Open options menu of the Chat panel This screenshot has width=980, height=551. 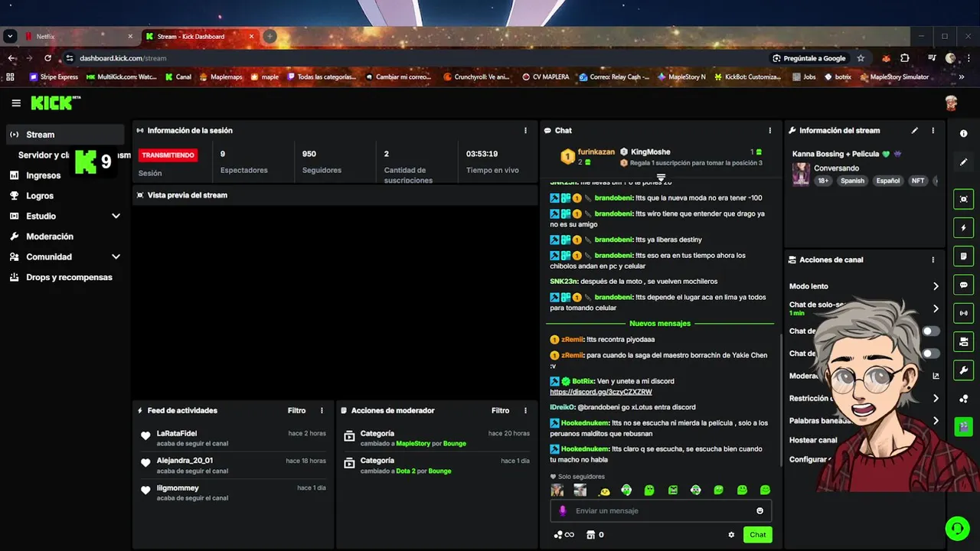[769, 131]
